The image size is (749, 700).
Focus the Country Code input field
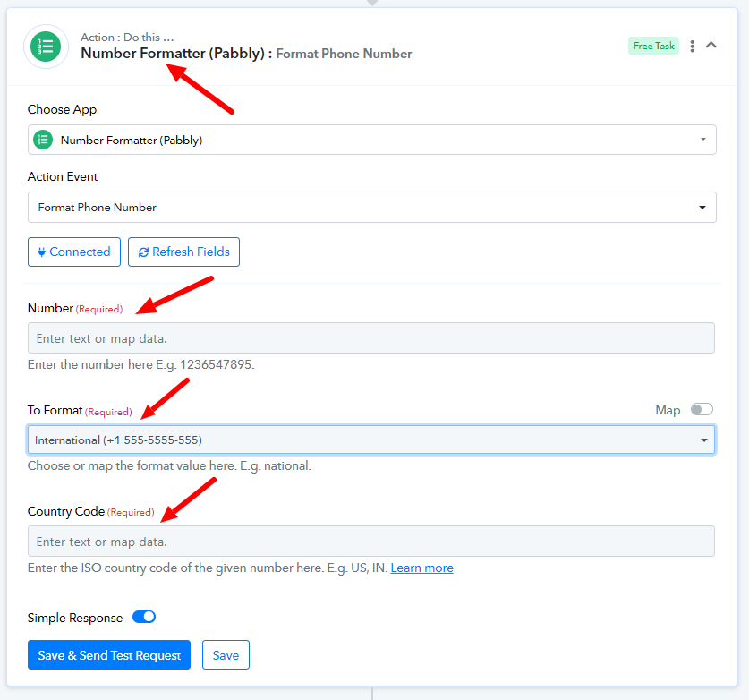[371, 542]
